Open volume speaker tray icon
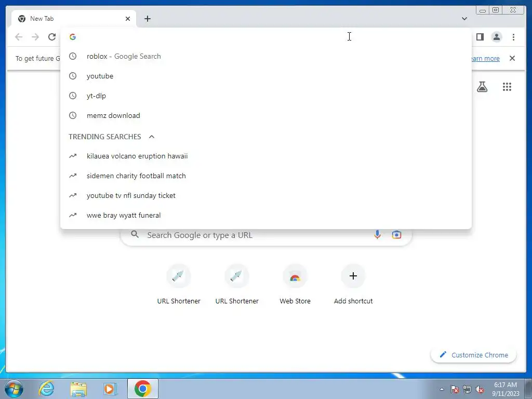 [480, 389]
